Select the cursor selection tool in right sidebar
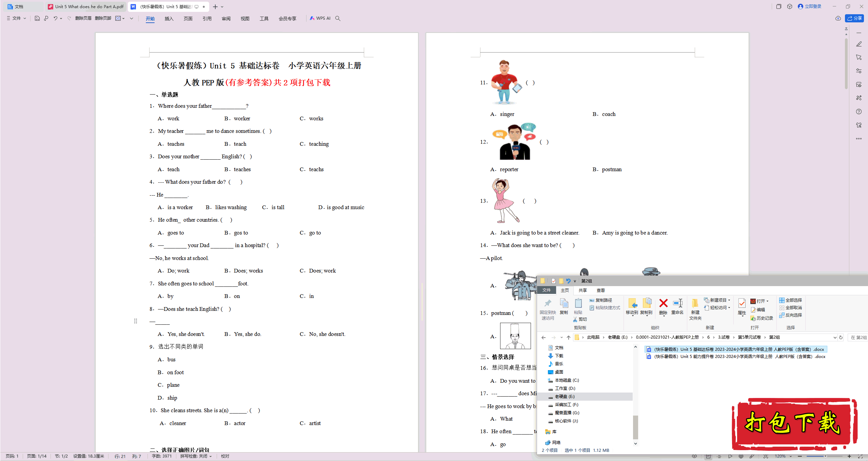 click(859, 57)
